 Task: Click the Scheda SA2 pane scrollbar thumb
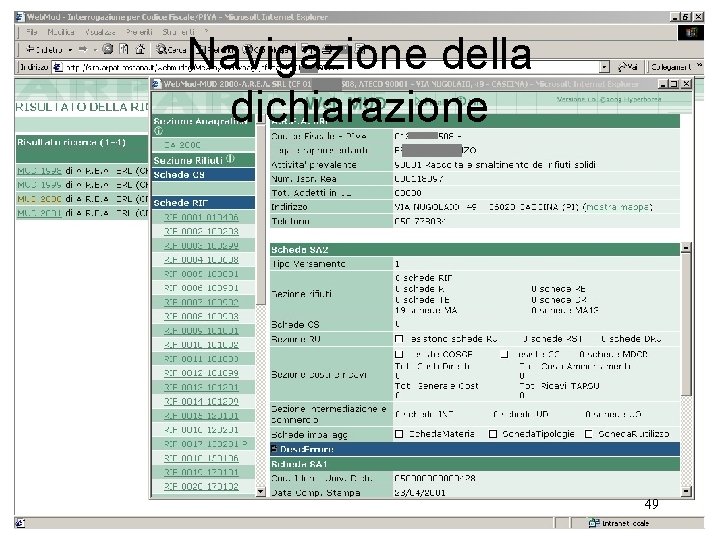686,324
